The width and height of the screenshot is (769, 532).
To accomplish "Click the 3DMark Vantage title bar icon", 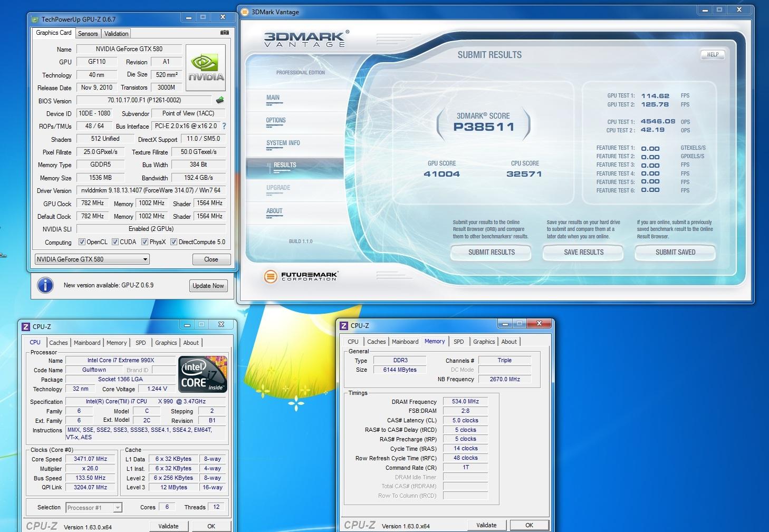I will (x=245, y=12).
